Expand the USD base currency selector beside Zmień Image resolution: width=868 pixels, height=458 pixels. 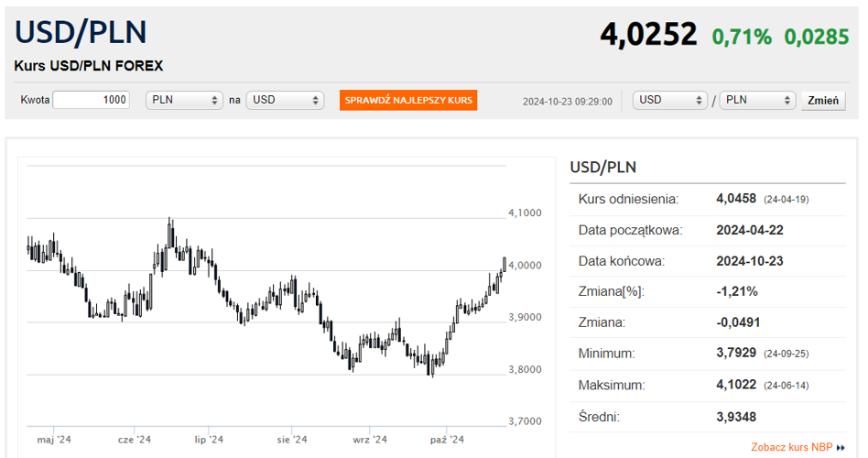[670, 100]
